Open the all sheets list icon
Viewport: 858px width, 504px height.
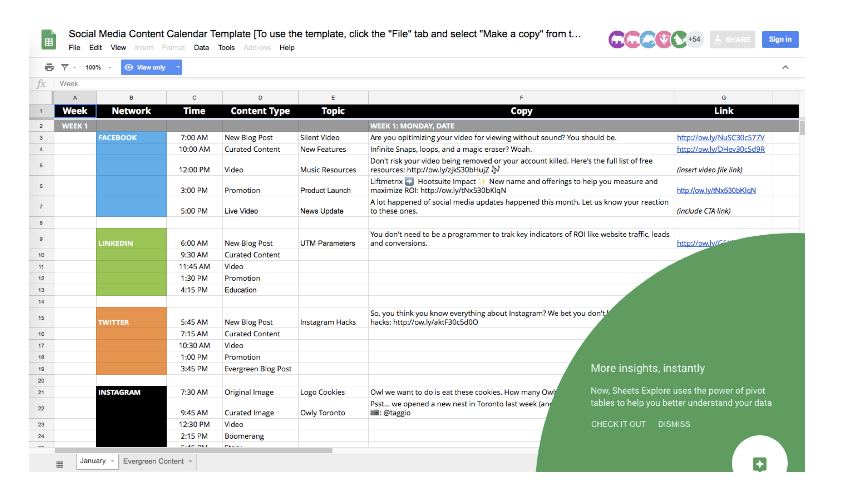[60, 464]
